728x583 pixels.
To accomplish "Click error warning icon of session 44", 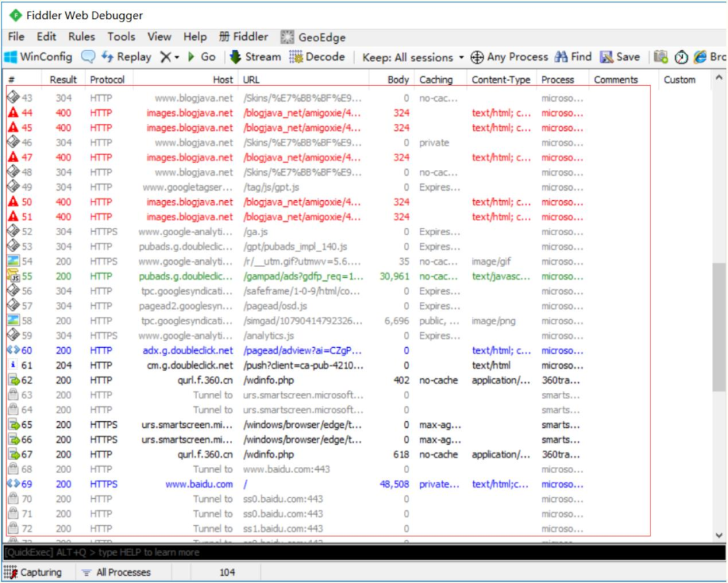I will (13, 113).
